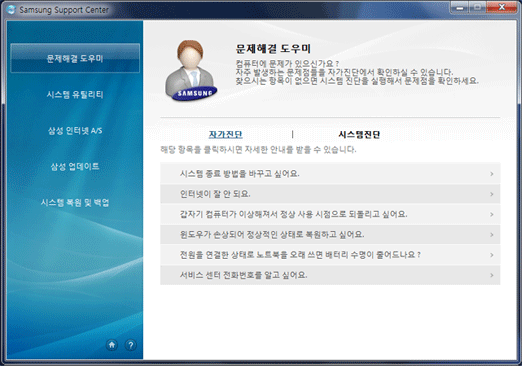Expand arrow on 인터넷이 잘 안 돼요 row
This screenshot has width=522, height=366.
[x=492, y=194]
